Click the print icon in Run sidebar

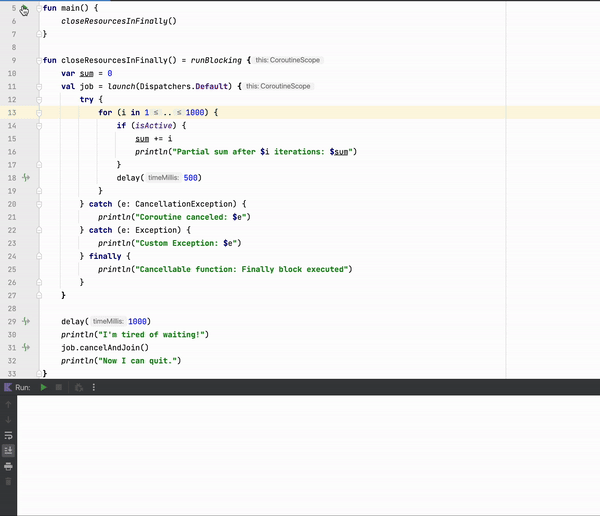click(x=9, y=466)
